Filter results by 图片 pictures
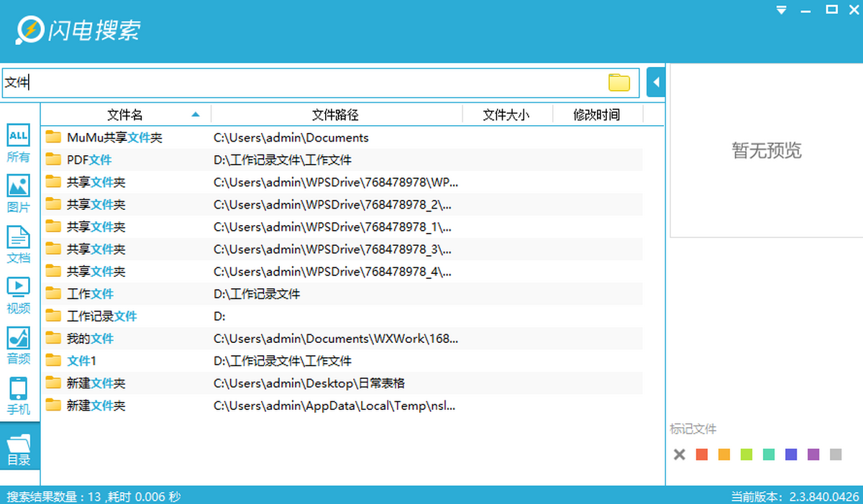 tap(19, 193)
